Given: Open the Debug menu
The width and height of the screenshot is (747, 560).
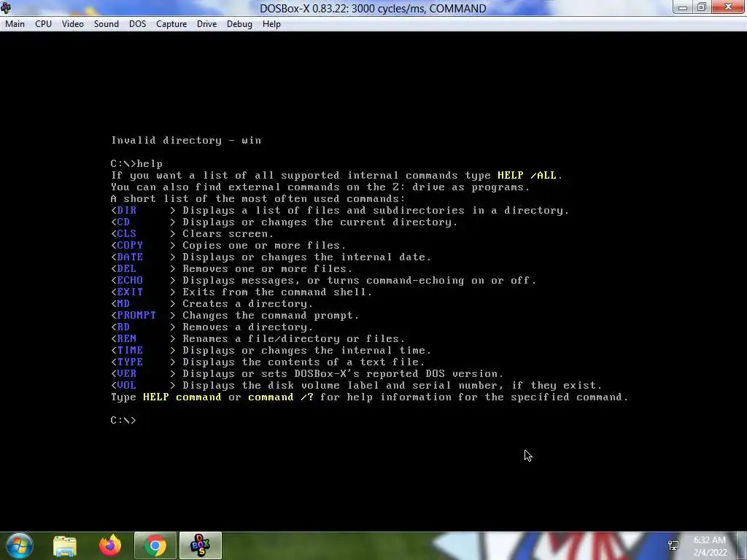Looking at the screenshot, I should (x=239, y=24).
